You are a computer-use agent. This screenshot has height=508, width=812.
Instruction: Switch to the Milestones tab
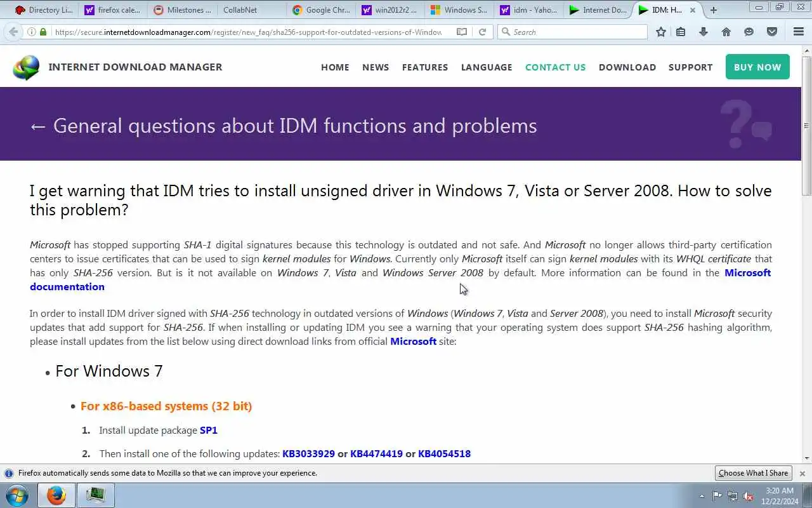tap(183, 10)
